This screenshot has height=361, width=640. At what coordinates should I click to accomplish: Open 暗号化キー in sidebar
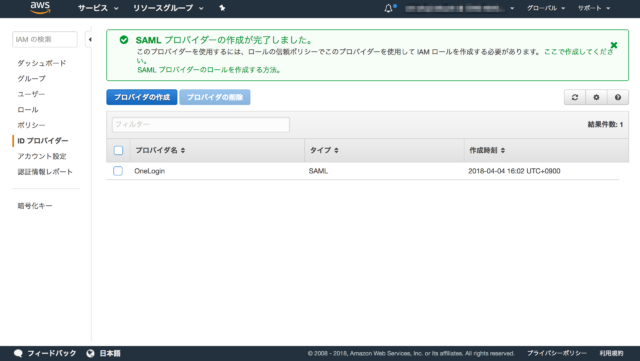pos(35,206)
